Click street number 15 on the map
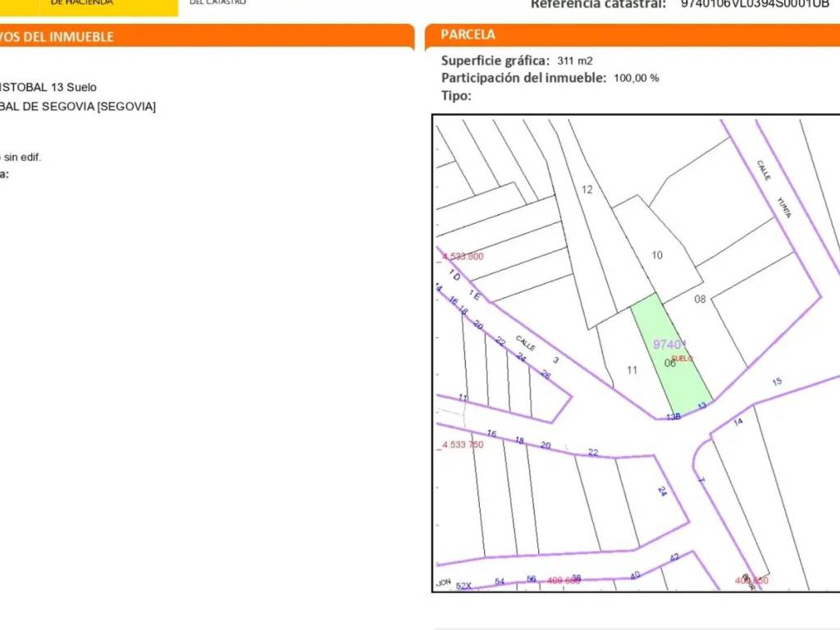 point(777,381)
